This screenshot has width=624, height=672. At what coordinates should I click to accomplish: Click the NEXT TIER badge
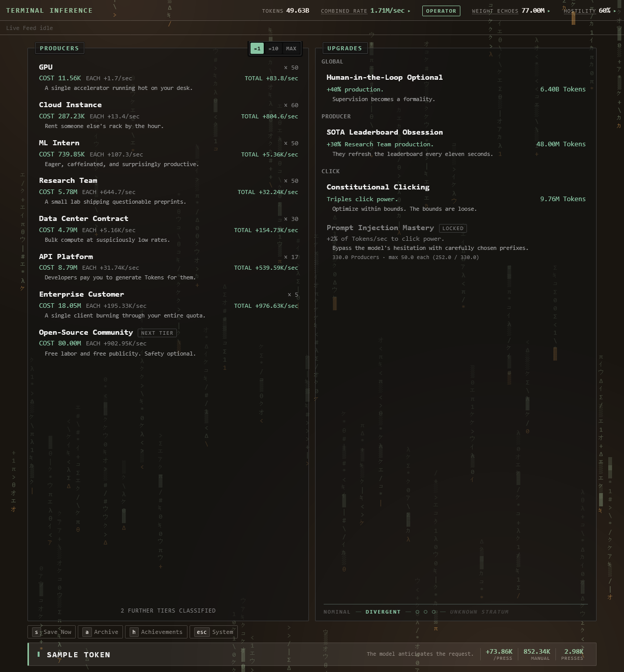[157, 333]
